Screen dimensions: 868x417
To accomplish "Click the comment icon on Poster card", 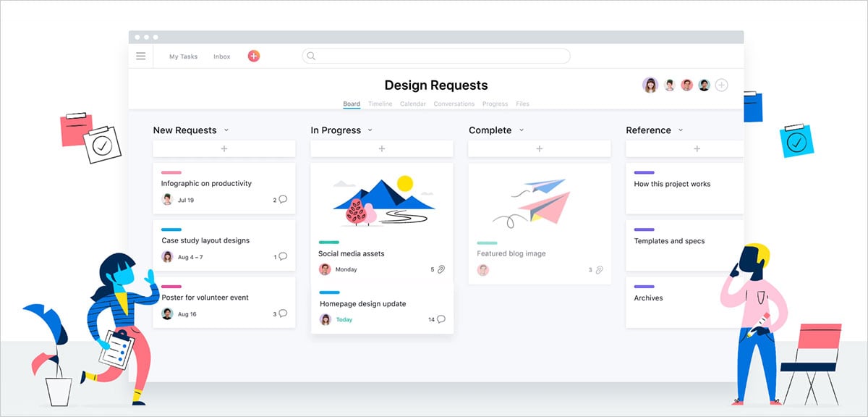I will (x=283, y=313).
